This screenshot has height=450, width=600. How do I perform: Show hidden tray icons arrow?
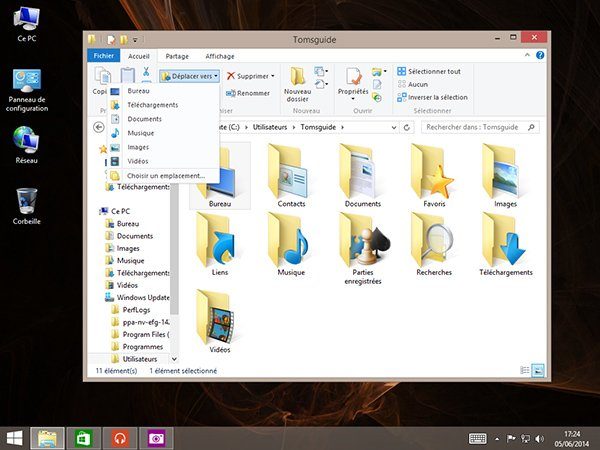click(x=497, y=439)
